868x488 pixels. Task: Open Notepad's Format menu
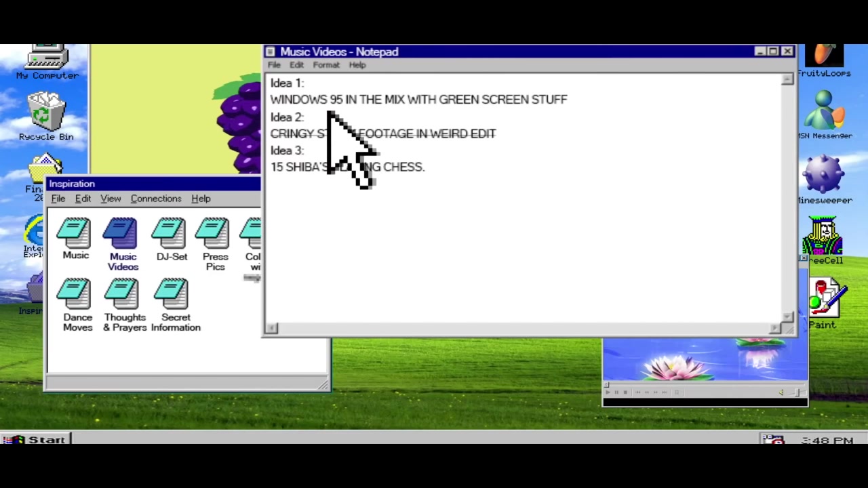point(325,65)
